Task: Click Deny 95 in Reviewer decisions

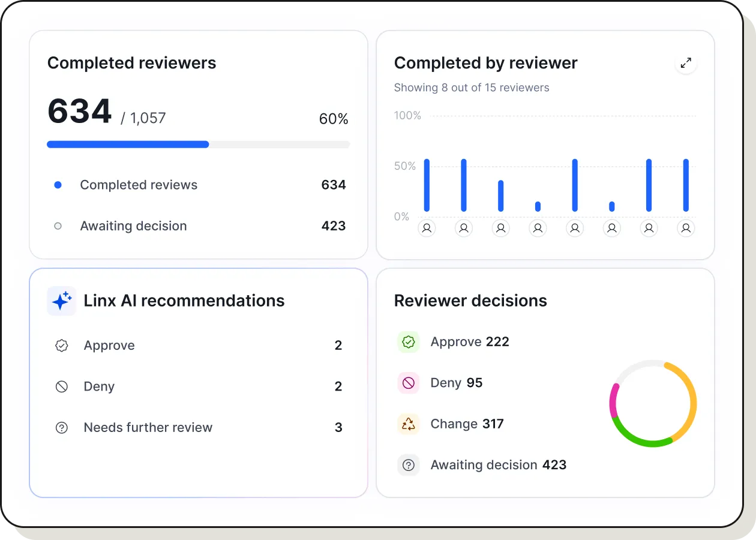Action: 457,383
